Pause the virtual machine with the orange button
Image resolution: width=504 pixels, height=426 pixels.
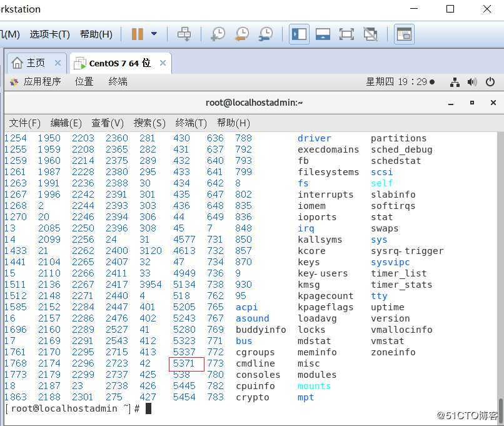click(x=137, y=34)
